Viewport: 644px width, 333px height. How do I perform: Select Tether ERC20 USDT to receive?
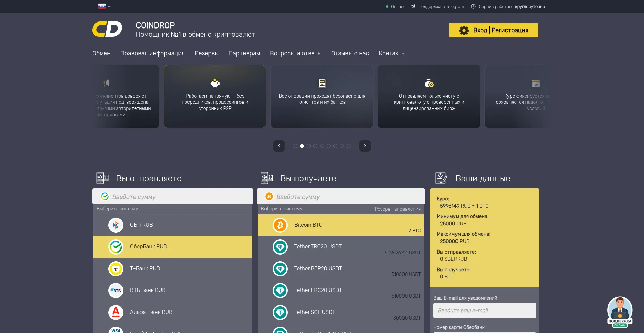341,290
